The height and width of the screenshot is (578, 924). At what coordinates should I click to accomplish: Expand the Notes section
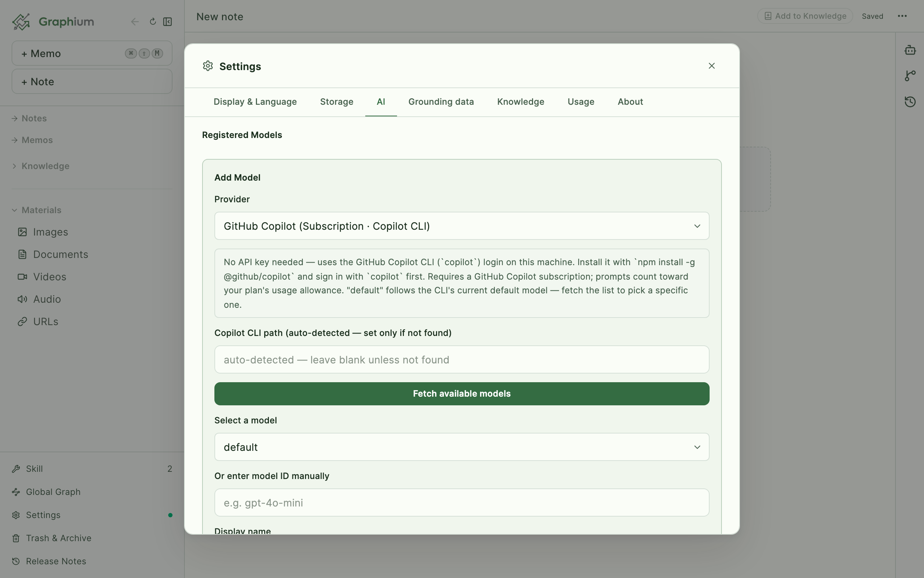pyautogui.click(x=29, y=118)
